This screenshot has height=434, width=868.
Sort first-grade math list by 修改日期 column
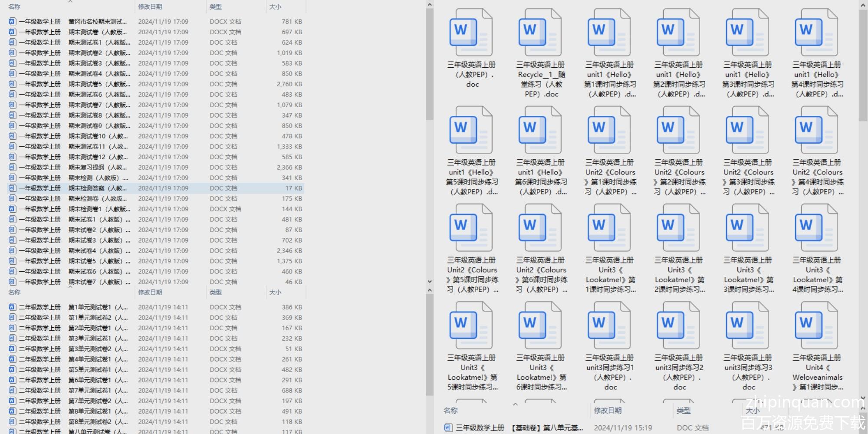point(150,7)
